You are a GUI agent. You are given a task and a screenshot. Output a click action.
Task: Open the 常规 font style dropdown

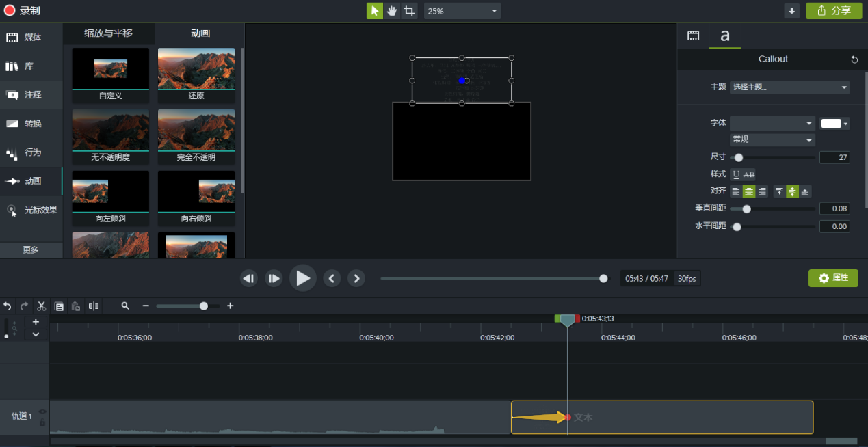(772, 139)
